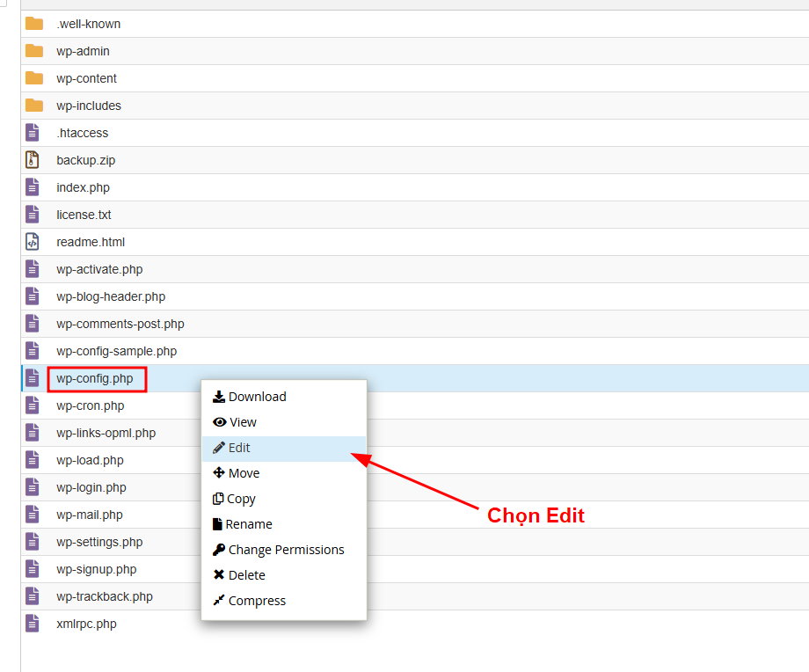
Task: Select the wp-trackback.php file name
Action: click(x=105, y=597)
